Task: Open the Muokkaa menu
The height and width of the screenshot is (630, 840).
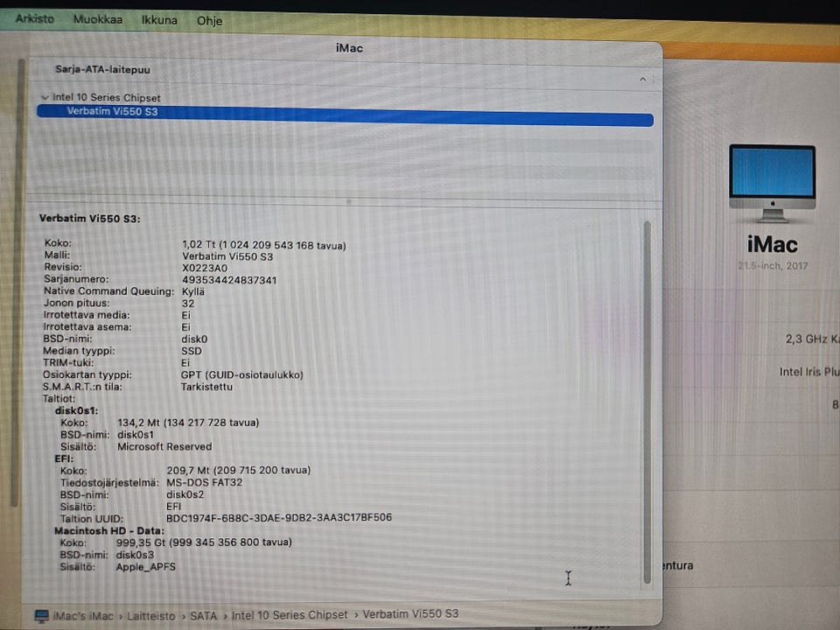Action: (x=98, y=20)
